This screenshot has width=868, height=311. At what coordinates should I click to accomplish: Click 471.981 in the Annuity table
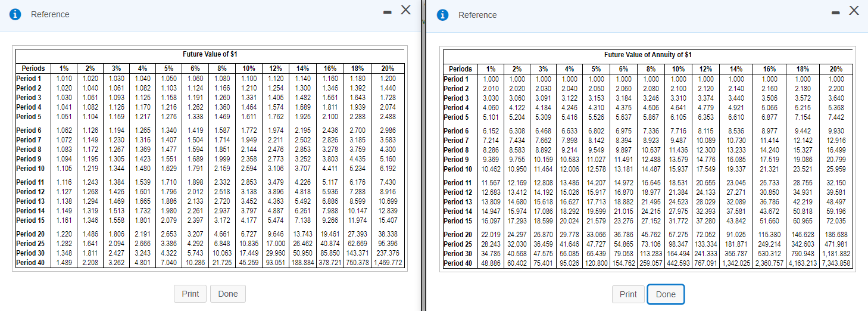[x=836, y=244]
